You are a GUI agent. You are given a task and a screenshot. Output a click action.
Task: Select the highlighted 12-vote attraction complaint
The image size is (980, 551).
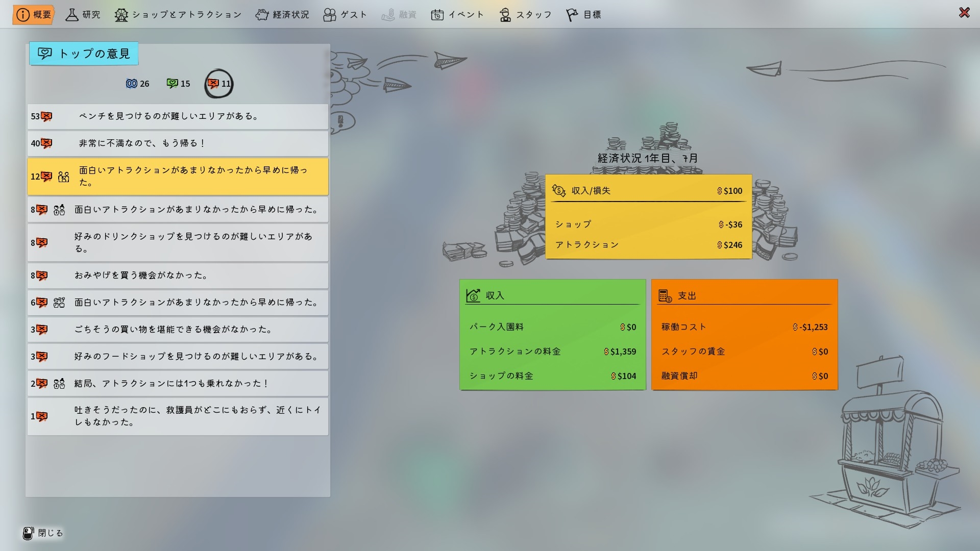click(x=178, y=177)
